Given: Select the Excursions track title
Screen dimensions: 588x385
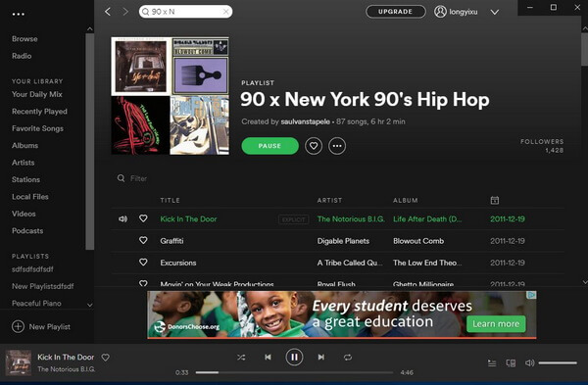Looking at the screenshot, I should pos(178,263).
